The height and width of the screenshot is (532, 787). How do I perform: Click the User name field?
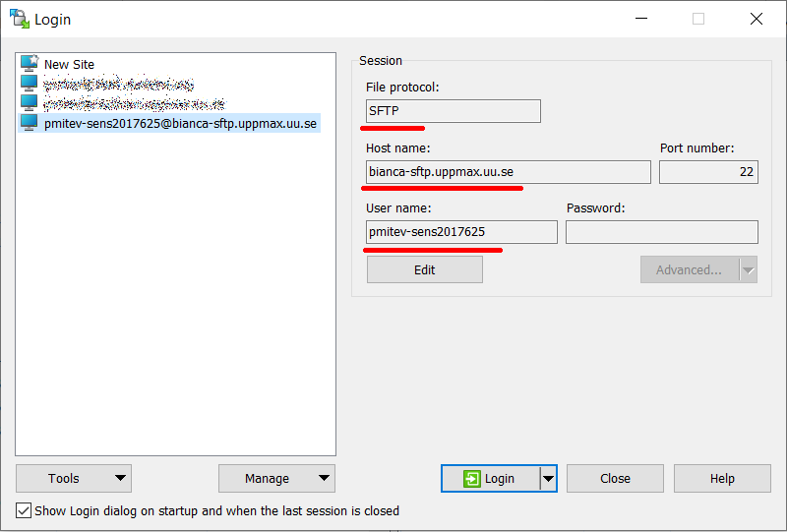pyautogui.click(x=461, y=232)
